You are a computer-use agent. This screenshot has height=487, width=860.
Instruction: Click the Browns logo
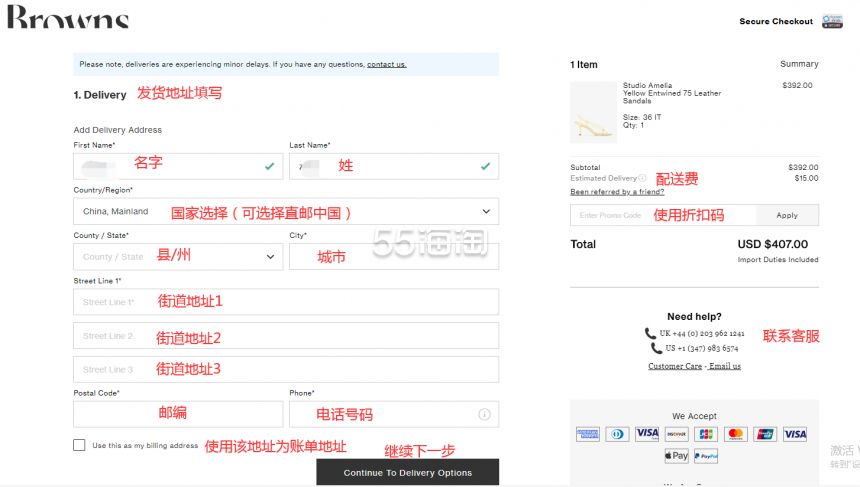click(x=67, y=16)
